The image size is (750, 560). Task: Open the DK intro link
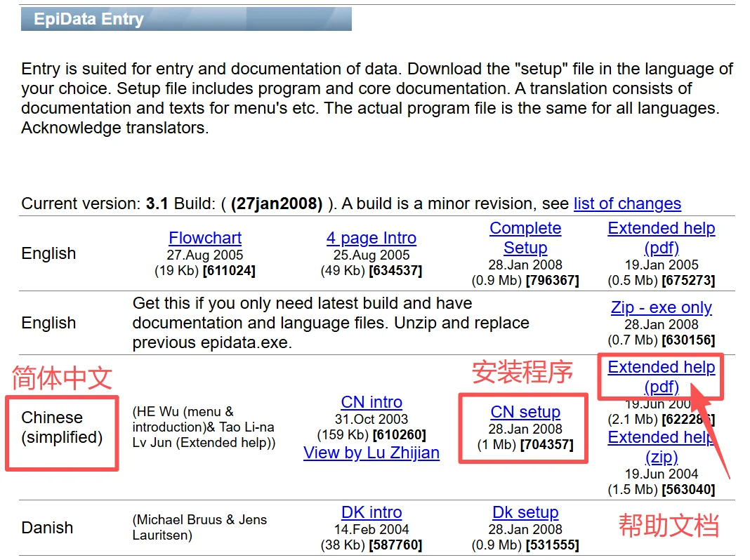[x=371, y=512]
